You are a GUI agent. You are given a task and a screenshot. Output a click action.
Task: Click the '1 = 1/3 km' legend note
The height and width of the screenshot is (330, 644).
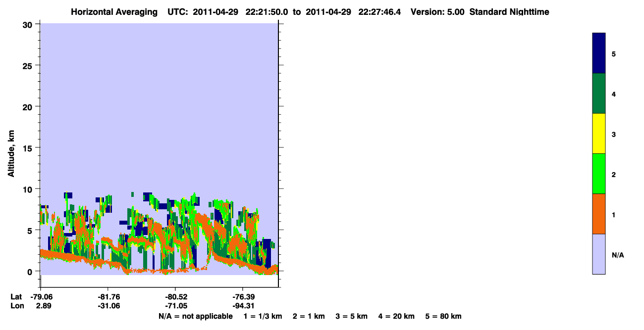263,316
